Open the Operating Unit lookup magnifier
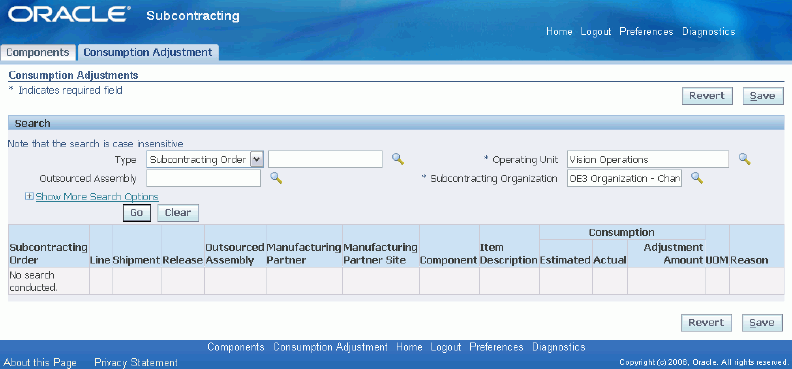Screen dimensions: 792x369 point(745,159)
